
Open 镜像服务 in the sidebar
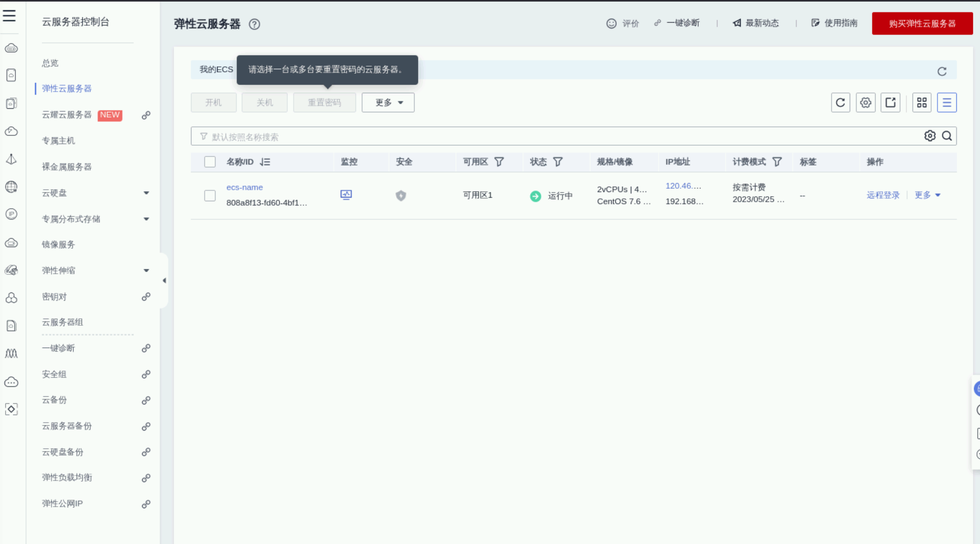point(58,244)
